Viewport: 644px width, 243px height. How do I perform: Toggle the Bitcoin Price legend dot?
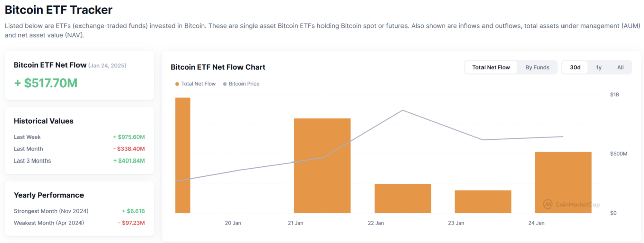(225, 84)
